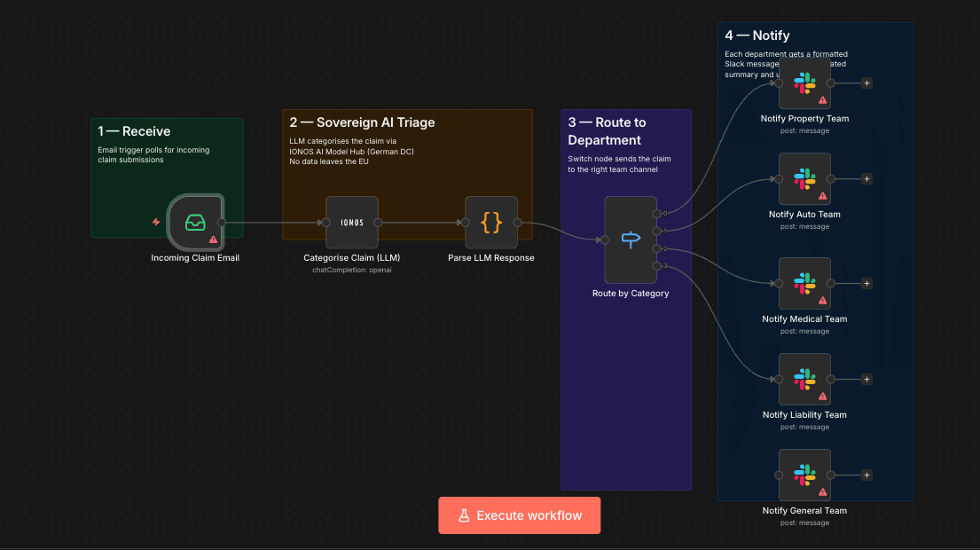Select the Route by Category switch node
The height and width of the screenshot is (550, 980).
631,240
